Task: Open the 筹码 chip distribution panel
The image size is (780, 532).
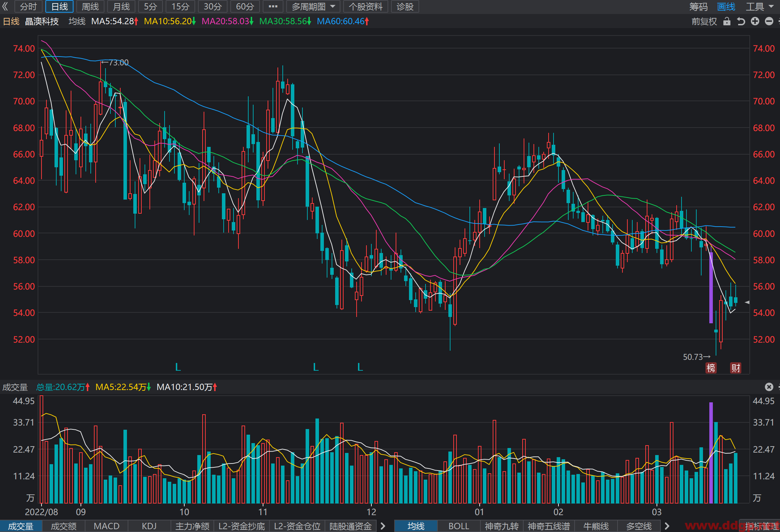Action: click(x=698, y=7)
